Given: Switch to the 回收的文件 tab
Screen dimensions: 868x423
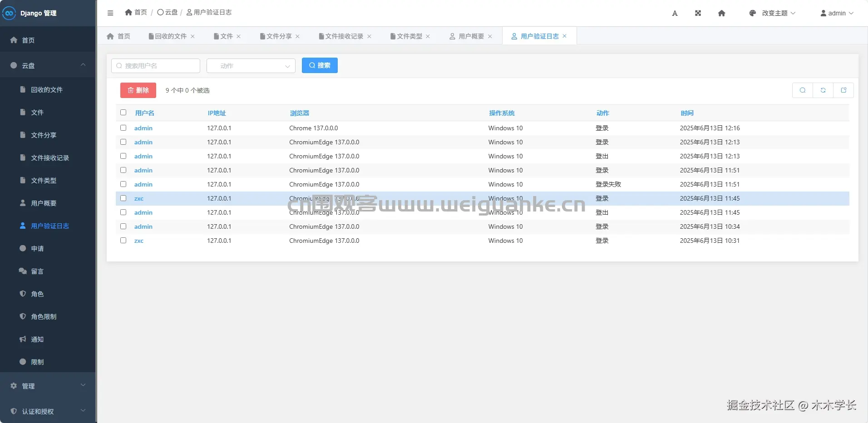Looking at the screenshot, I should (x=168, y=36).
